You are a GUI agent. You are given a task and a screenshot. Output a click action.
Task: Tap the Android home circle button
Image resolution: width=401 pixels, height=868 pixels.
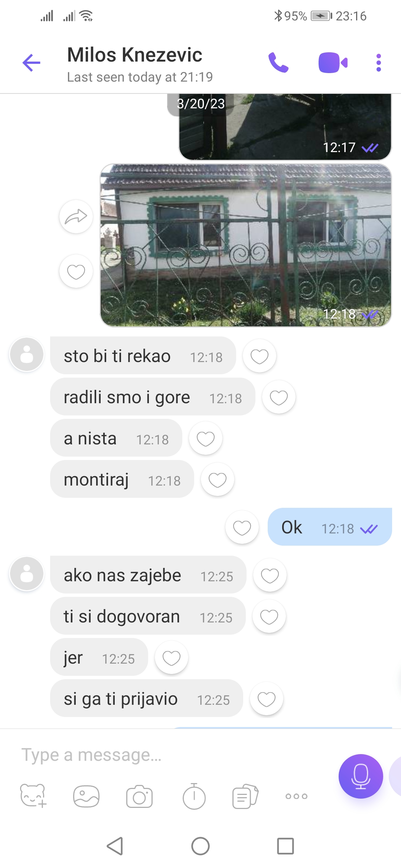click(200, 846)
